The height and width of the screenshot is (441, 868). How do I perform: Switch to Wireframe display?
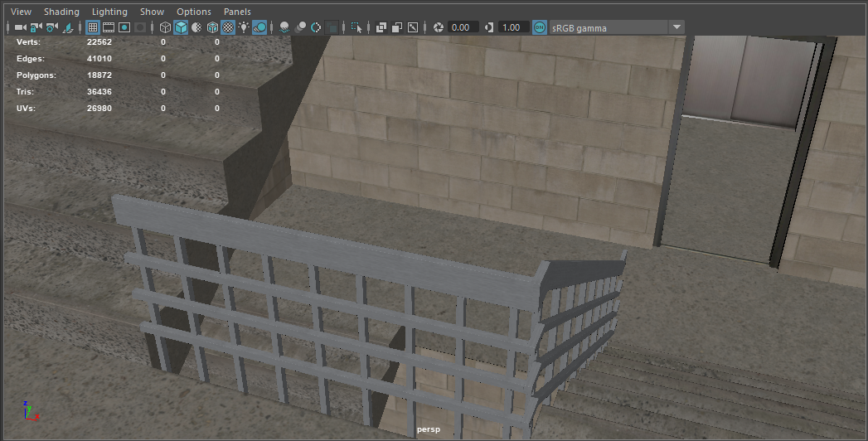[x=165, y=27]
